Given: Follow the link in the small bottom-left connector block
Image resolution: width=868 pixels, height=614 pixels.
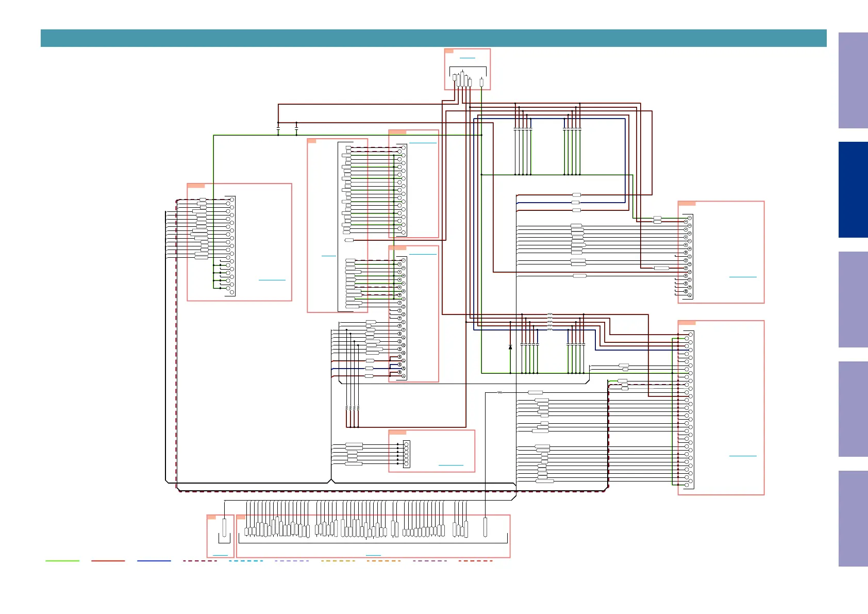Looking at the screenshot, I should (x=220, y=555).
